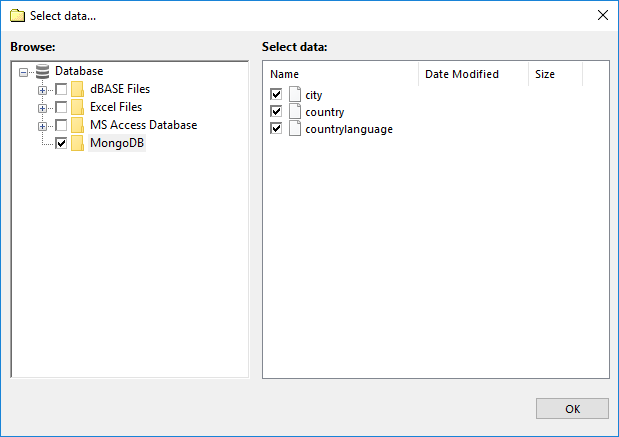Click the Database root icon
Screen dimensions: 619x437
coord(42,71)
